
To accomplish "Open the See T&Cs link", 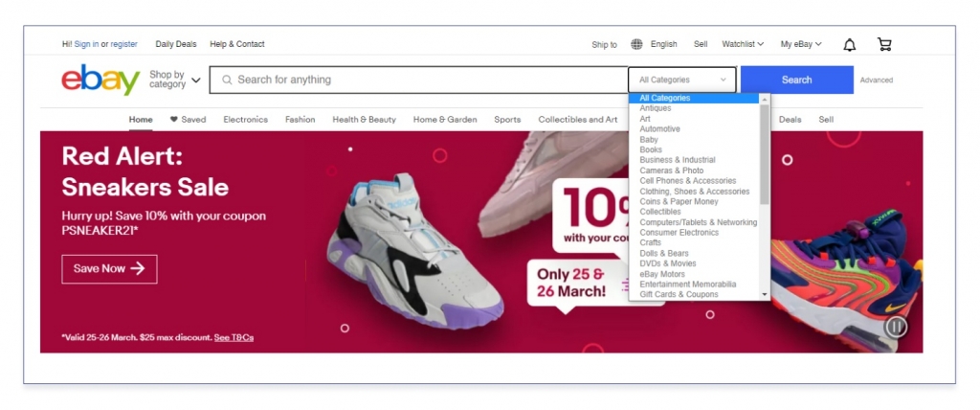I will 234,337.
